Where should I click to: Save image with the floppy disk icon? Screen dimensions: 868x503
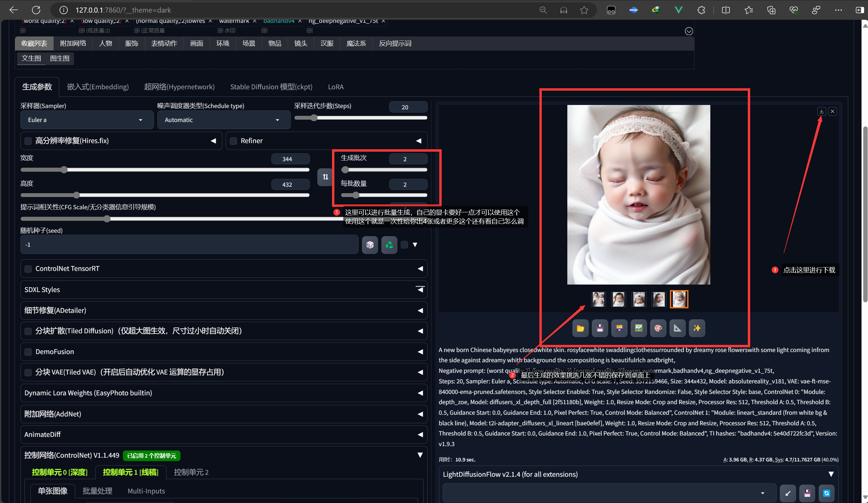600,328
